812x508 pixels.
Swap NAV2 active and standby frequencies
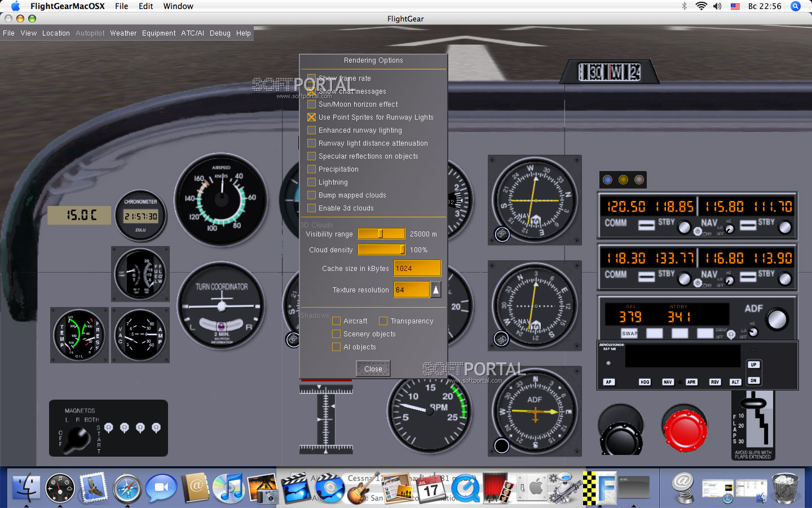[748, 277]
